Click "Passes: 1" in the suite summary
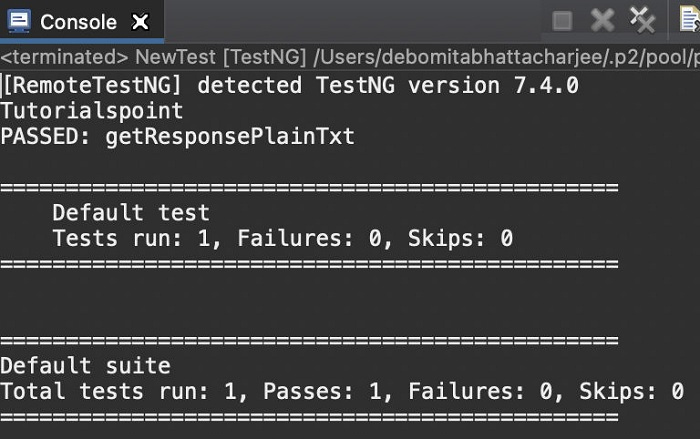 click(298, 392)
